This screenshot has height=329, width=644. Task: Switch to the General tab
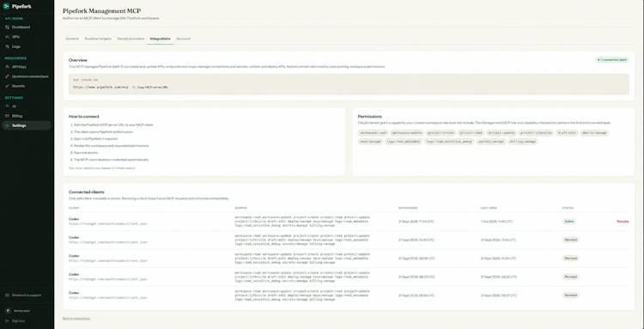(72, 39)
